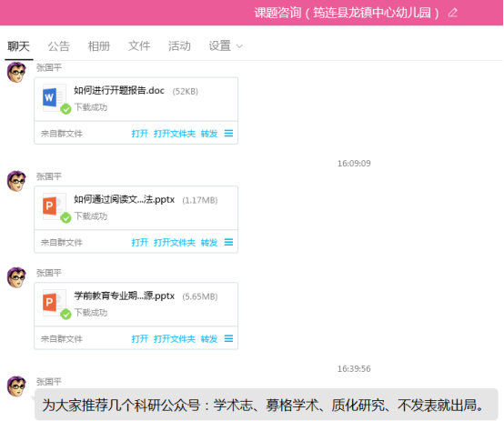This screenshot has height=421, width=504.
Task: Go to the 活动 tab
Action: (x=179, y=46)
